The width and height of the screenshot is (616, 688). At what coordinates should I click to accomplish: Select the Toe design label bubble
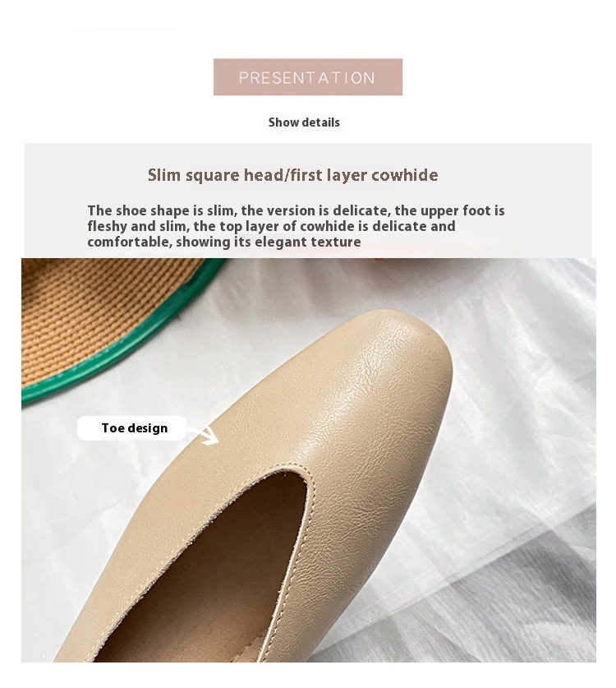click(x=131, y=428)
